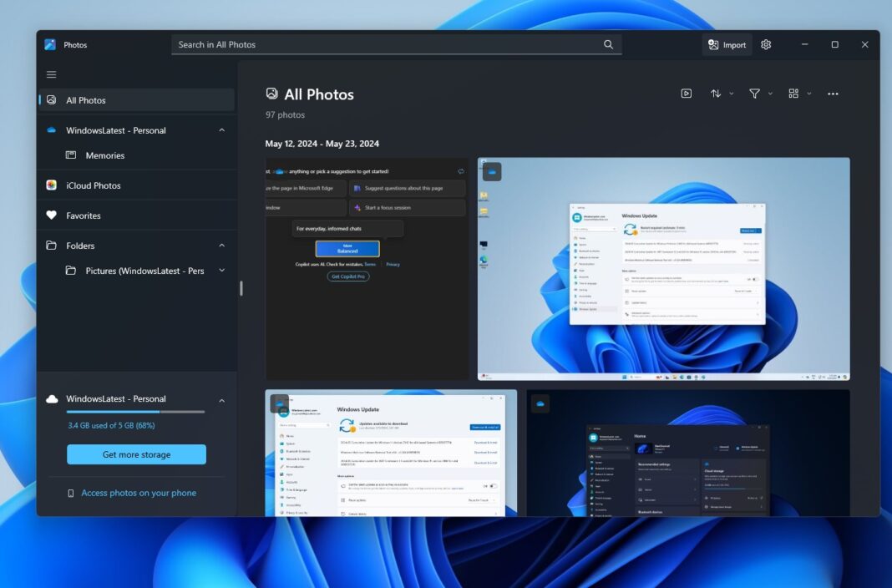
Task: Click the Get more storage button
Action: click(x=136, y=454)
